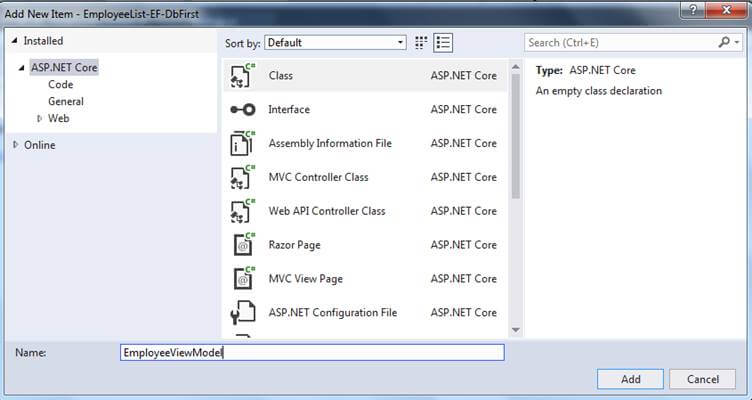Click the 'Web API Controller Class' name
This screenshot has width=752, height=400.
pyautogui.click(x=327, y=211)
